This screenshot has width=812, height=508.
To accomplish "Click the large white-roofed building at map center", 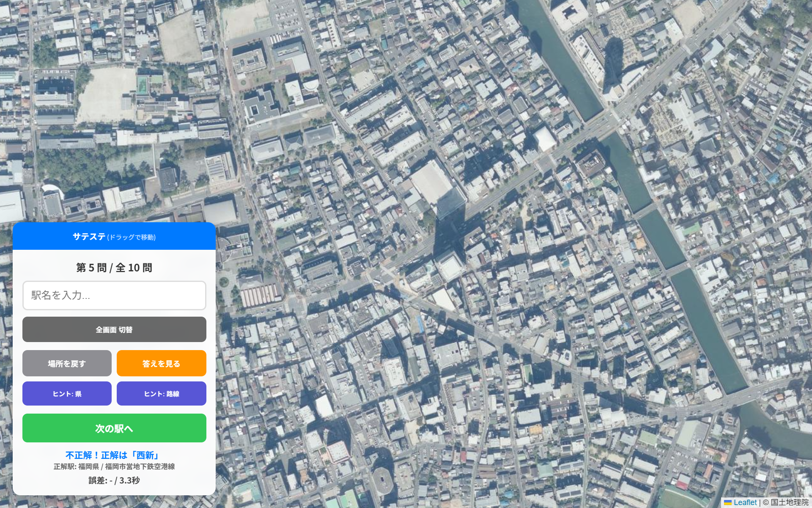I will [x=431, y=183].
